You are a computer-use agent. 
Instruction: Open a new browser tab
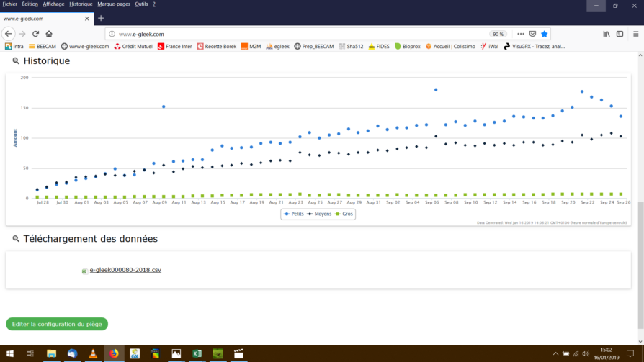coord(101,19)
